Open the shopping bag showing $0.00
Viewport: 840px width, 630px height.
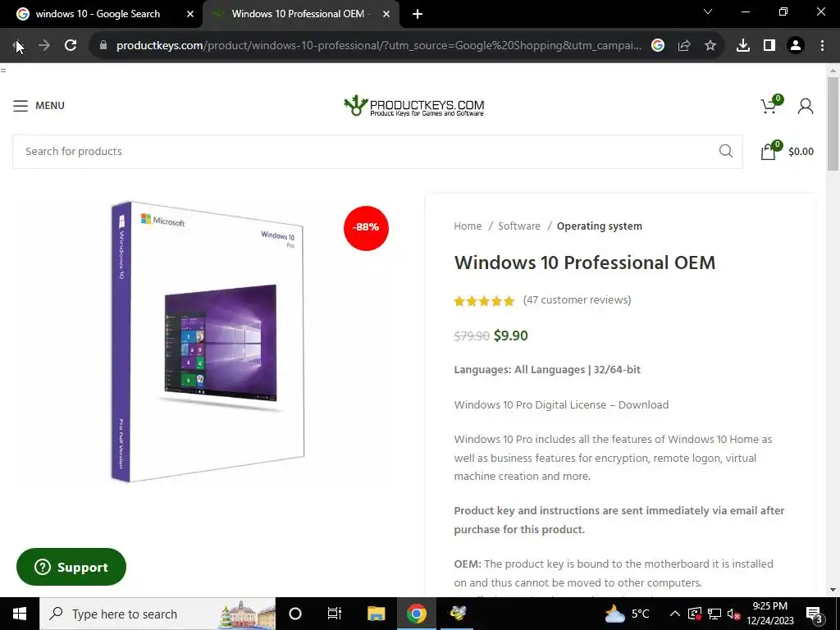787,151
